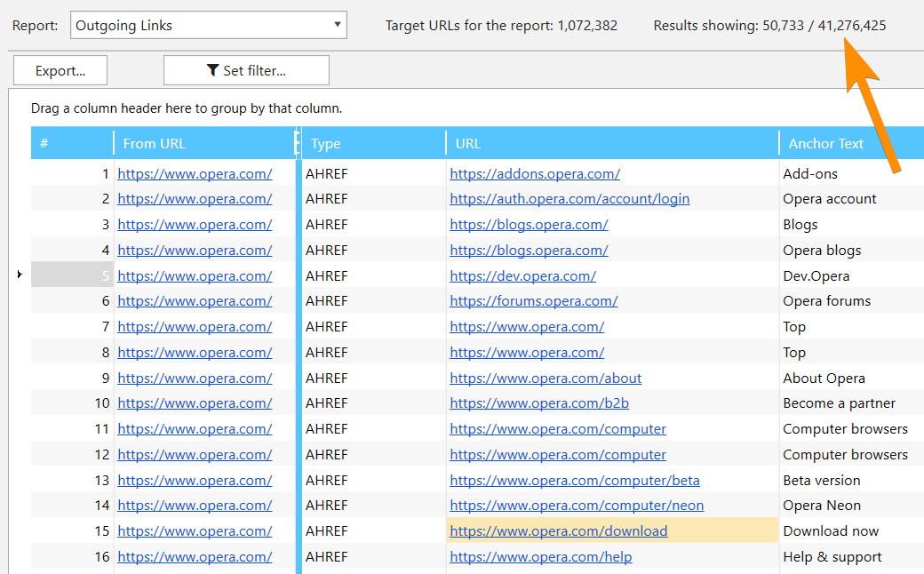This screenshot has height=574, width=924.
Task: Open the https://forums.opera.com/ link
Action: [534, 301]
